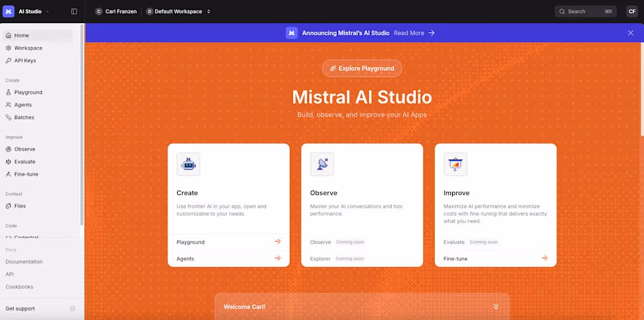Image resolution: width=644 pixels, height=320 pixels.
Task: Click the Playground arrow in Create card
Action: (x=278, y=242)
